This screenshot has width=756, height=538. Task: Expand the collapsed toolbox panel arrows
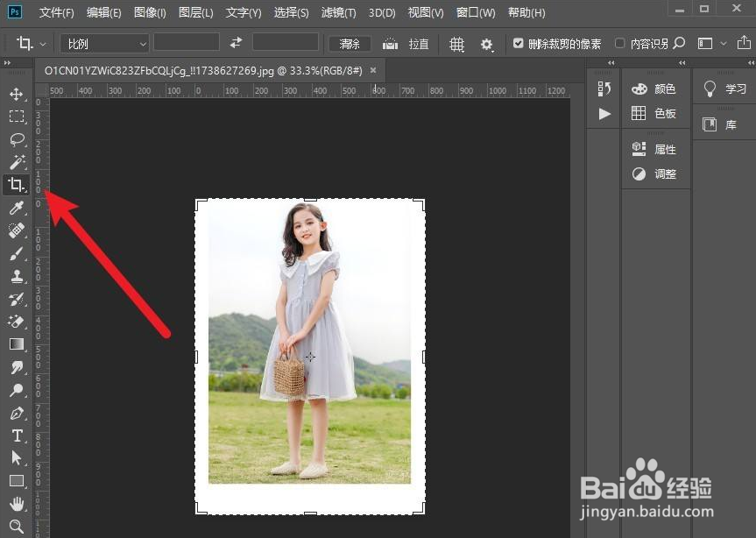(x=7, y=63)
